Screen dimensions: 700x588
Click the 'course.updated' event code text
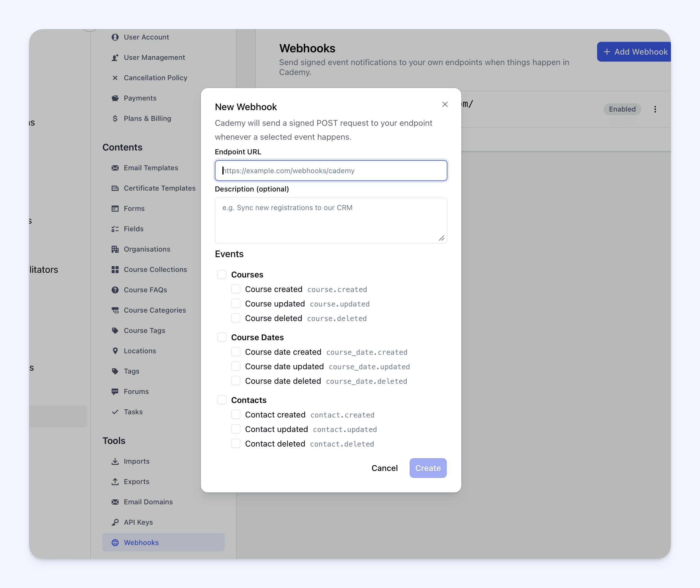340,304
